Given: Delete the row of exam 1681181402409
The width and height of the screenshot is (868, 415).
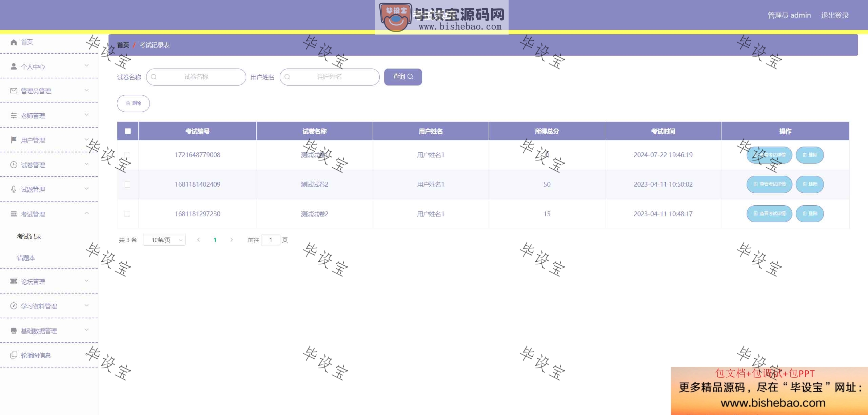Looking at the screenshot, I should 810,184.
